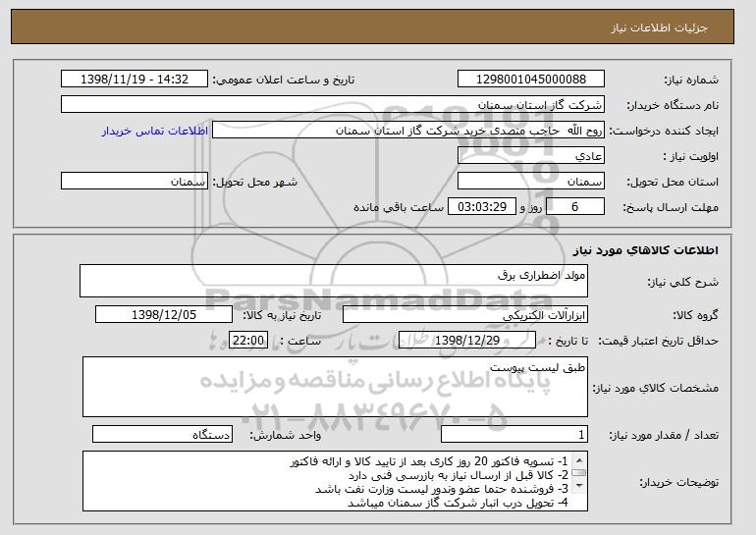This screenshot has width=756, height=535.
Task: Click the label ایجاد کننده درخواست
Action: (664, 131)
